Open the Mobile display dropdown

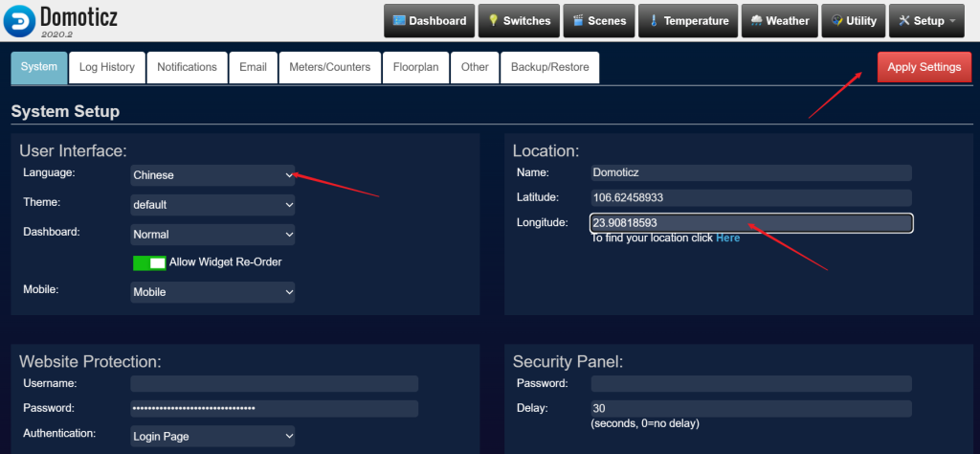coord(212,292)
